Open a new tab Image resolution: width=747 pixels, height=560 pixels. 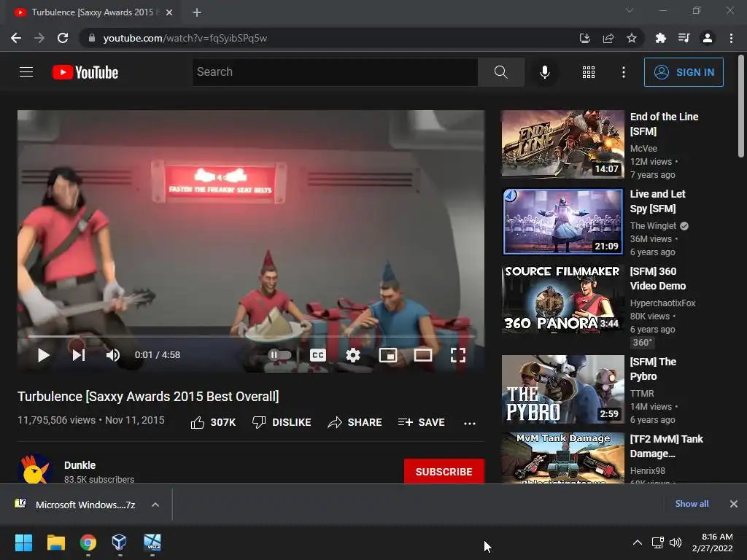pyautogui.click(x=197, y=12)
